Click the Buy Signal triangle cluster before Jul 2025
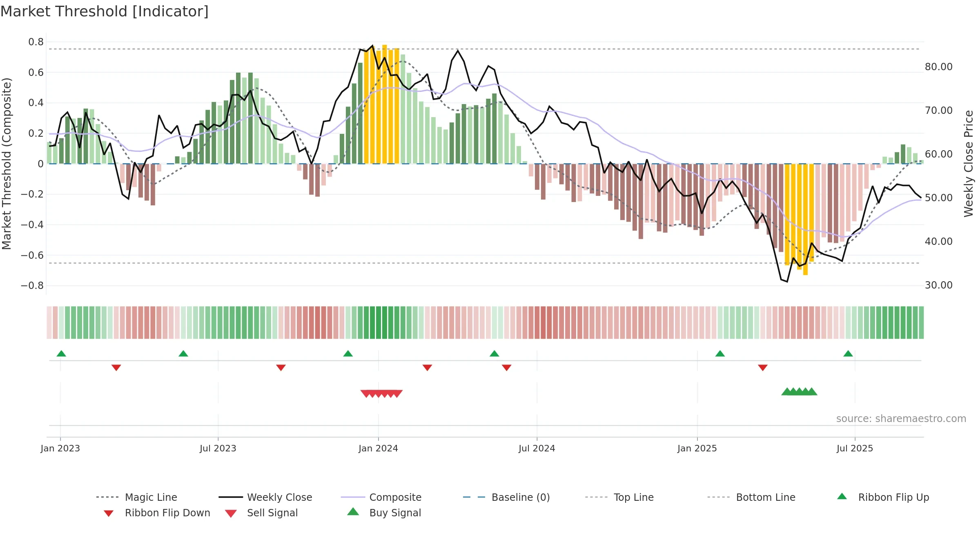Viewport: 980px width, 551px height. pyautogui.click(x=799, y=391)
